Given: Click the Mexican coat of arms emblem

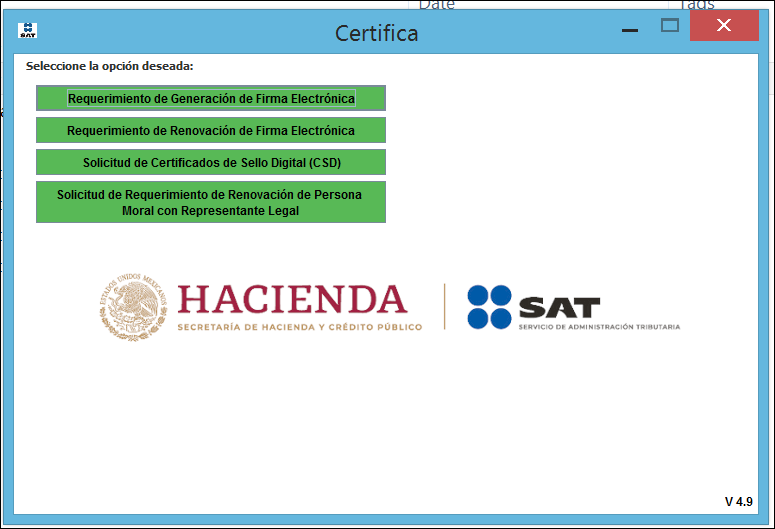Looking at the screenshot, I should 133,307.
